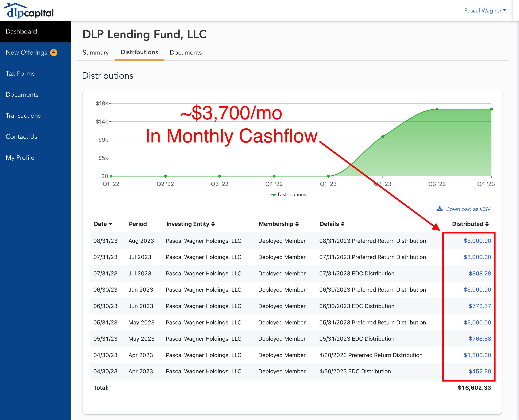The height and width of the screenshot is (420, 519).
Task: Click the Q3 '22 chart data point
Action: 220,176
